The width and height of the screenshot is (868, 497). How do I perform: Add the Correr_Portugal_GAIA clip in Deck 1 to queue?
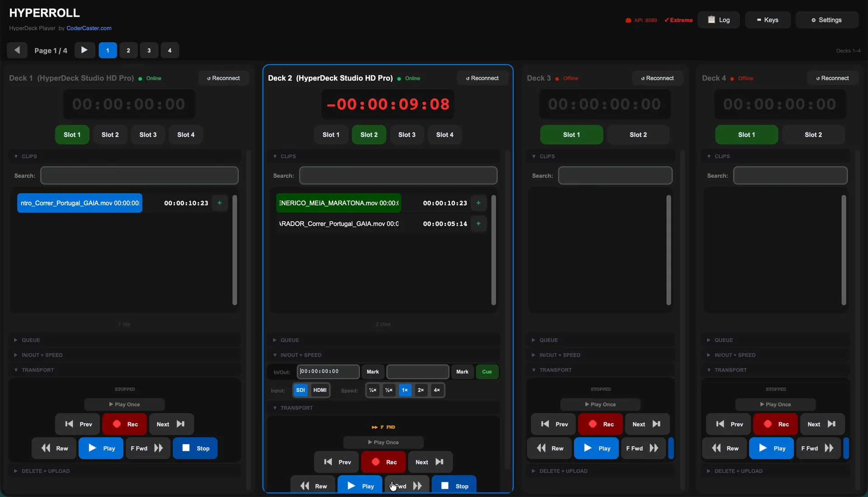(220, 203)
